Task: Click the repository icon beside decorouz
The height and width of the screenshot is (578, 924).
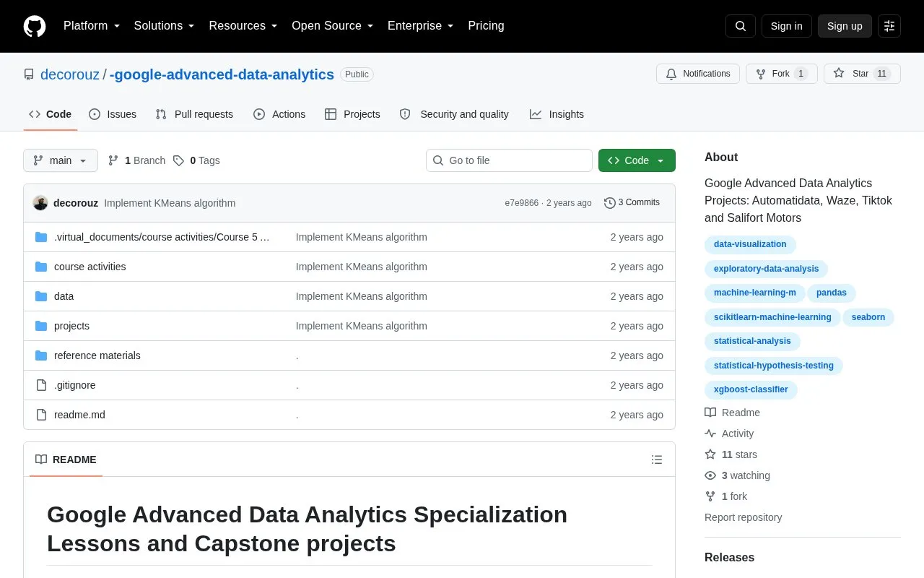Action: (x=29, y=74)
